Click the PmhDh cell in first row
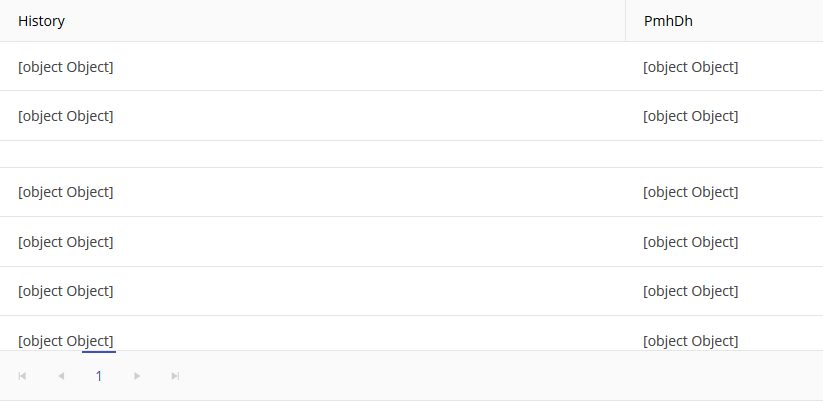Viewport: 823px width, 403px height. click(x=691, y=67)
